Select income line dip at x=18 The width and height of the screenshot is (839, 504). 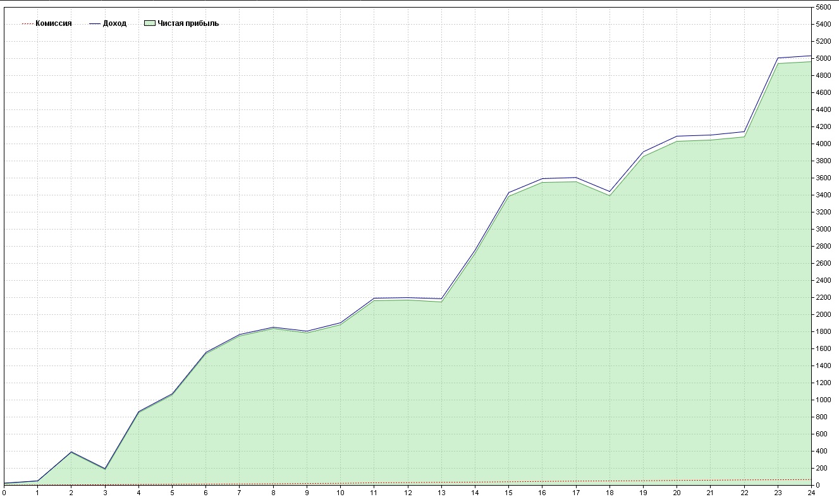(x=609, y=191)
